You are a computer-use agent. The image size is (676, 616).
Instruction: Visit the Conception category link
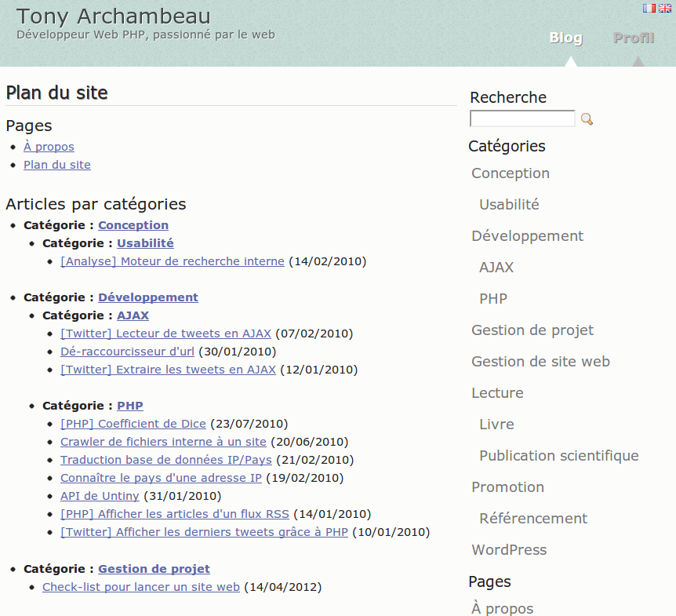(133, 225)
